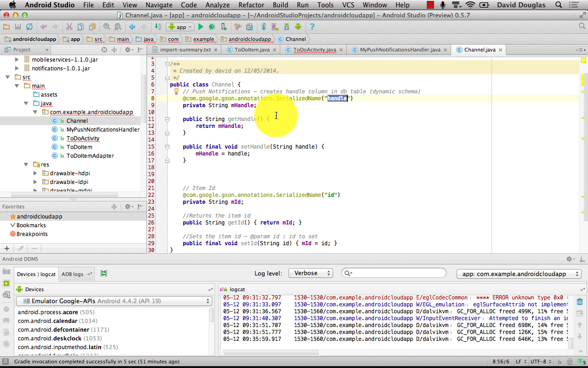The height and width of the screenshot is (368, 588).
Task: Switch to the ToDoItem.java tab
Action: pyautogui.click(x=252, y=50)
